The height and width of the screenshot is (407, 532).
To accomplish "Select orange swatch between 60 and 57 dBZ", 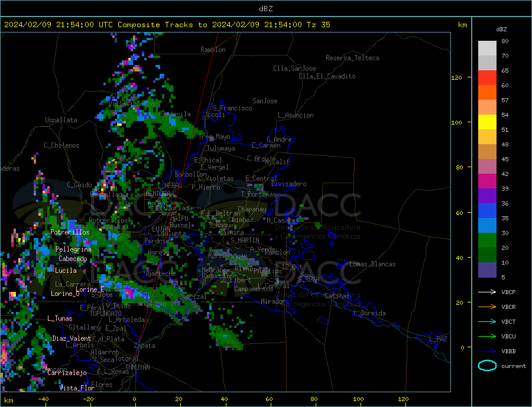I will [x=487, y=93].
